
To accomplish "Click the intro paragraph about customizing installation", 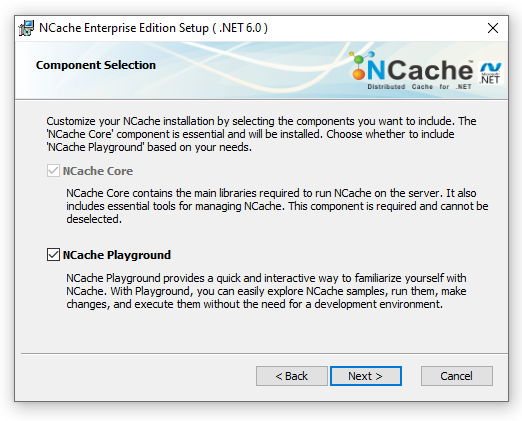I will click(x=261, y=134).
